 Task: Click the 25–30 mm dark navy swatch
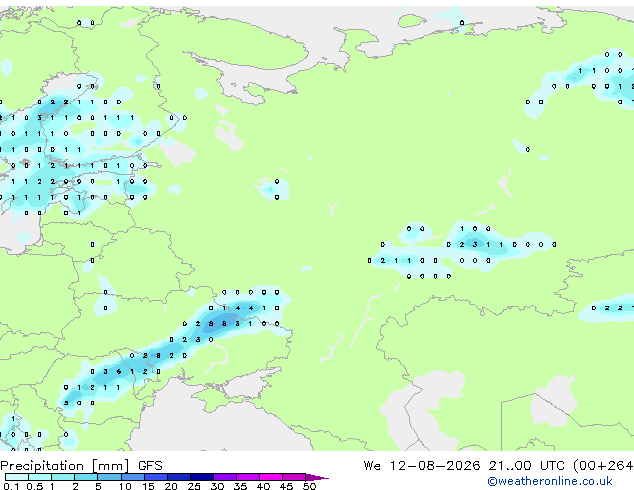202,477
